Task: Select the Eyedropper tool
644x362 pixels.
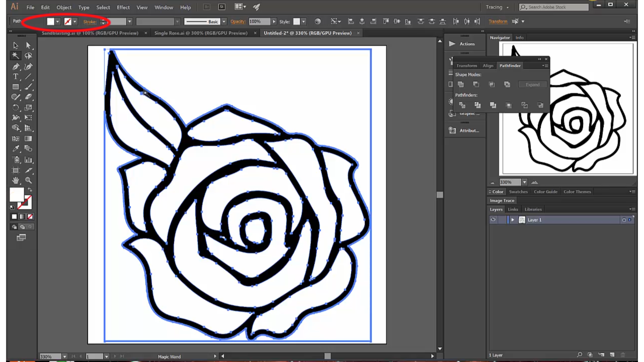Action: pyautogui.click(x=15, y=149)
